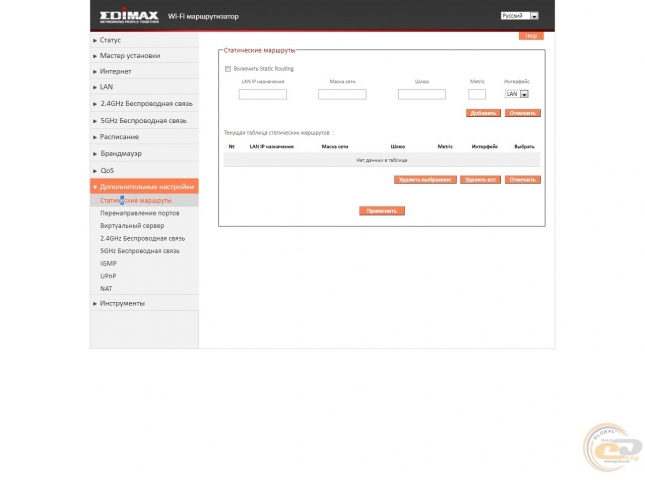The height and width of the screenshot is (480, 645).
Task: Expand the QoS section
Action: (x=144, y=170)
